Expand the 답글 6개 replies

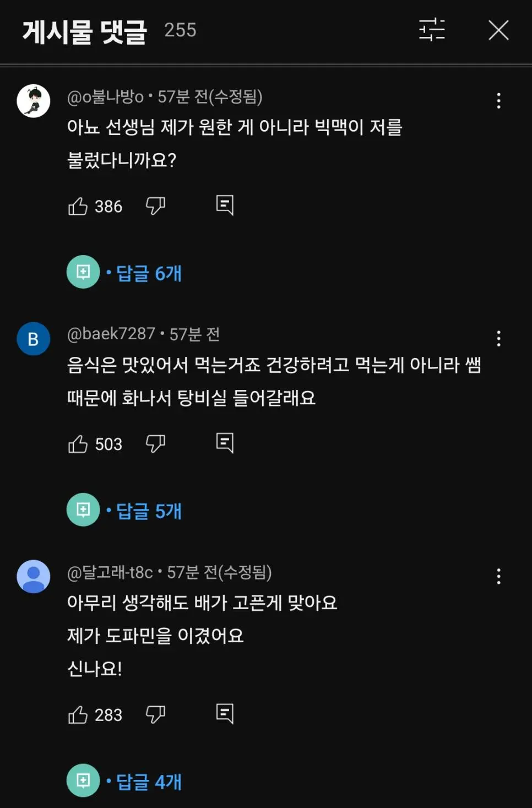click(149, 273)
